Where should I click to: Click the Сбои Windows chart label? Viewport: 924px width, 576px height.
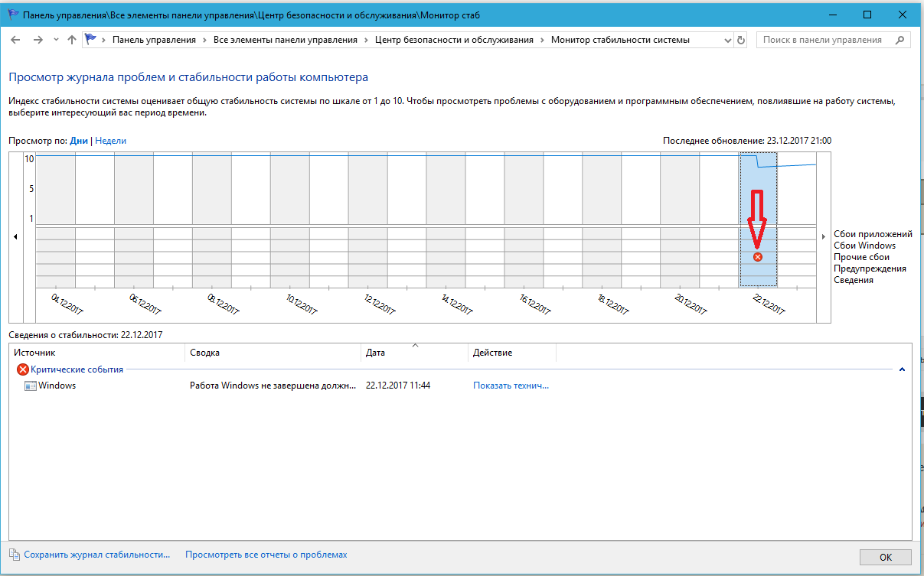(x=864, y=246)
